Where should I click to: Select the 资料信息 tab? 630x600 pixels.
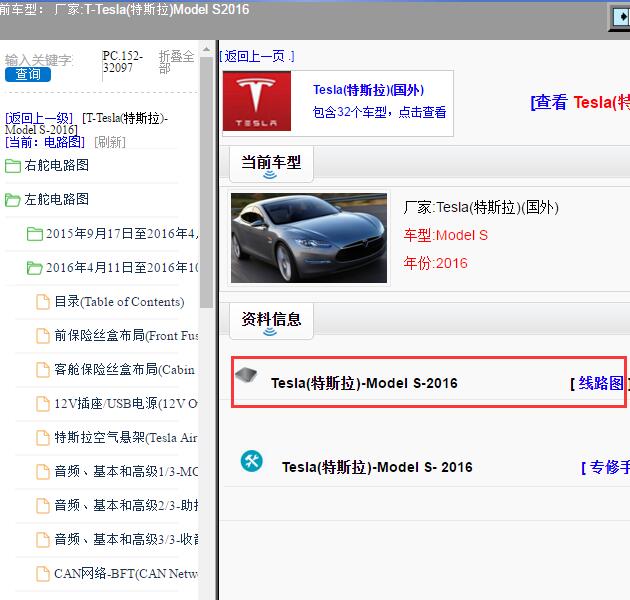(271, 321)
